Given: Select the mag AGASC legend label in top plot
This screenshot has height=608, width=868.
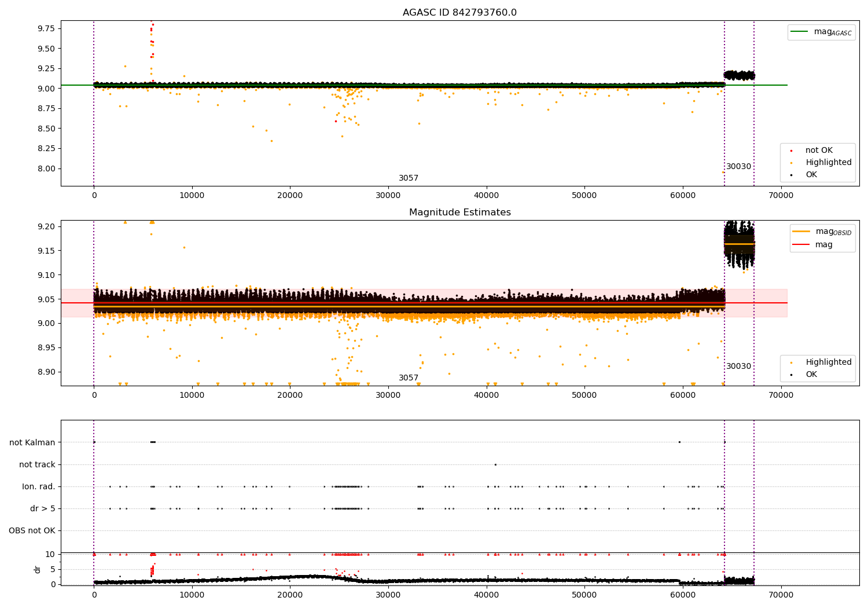Looking at the screenshot, I should pos(833,32).
